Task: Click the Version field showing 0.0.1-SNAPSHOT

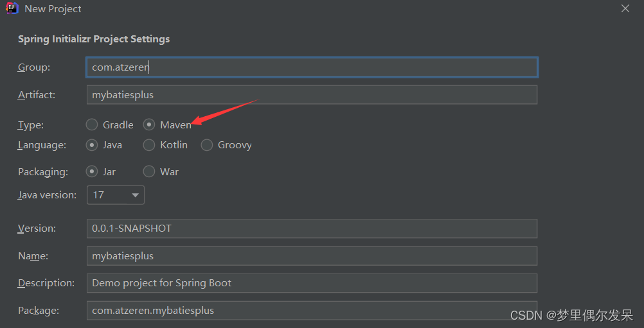Action: click(x=312, y=229)
